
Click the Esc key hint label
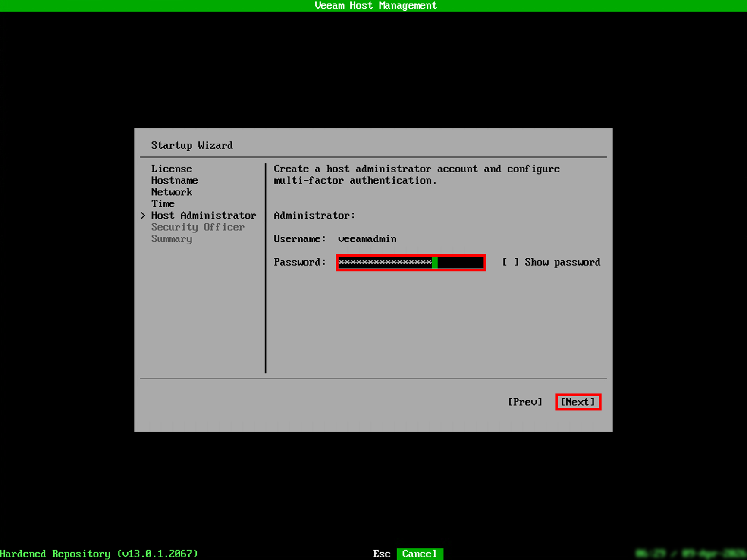381,554
